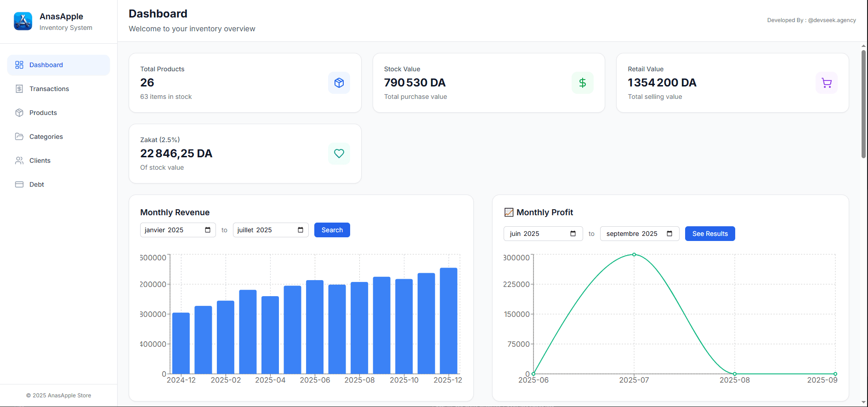
Task: Click the purple shopping cart icon
Action: click(x=826, y=83)
